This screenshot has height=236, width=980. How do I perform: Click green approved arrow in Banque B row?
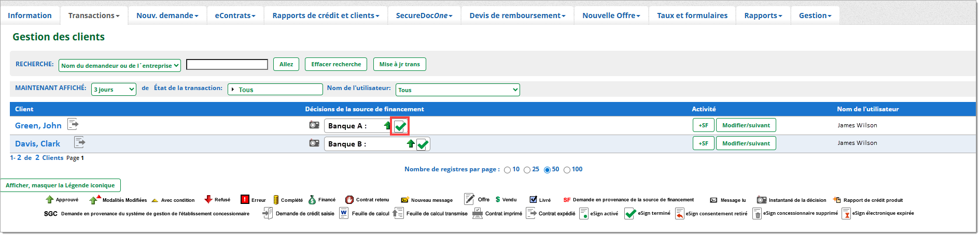point(411,144)
